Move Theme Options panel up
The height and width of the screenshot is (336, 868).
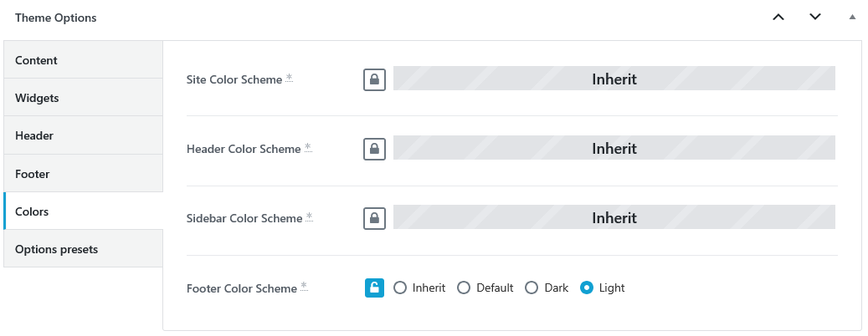point(778,17)
